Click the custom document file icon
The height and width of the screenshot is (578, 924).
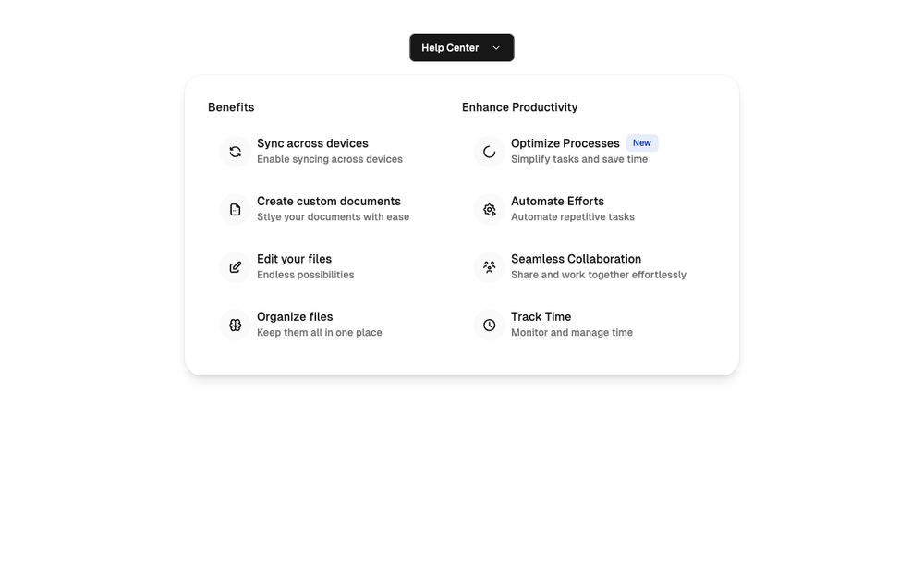pyautogui.click(x=235, y=209)
